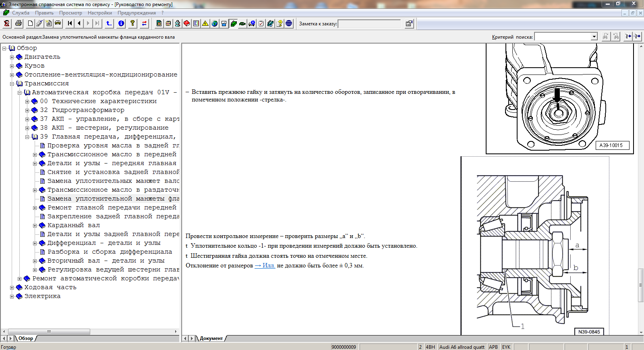Open the Служба menu
This screenshot has height=350, width=644.
point(21,13)
